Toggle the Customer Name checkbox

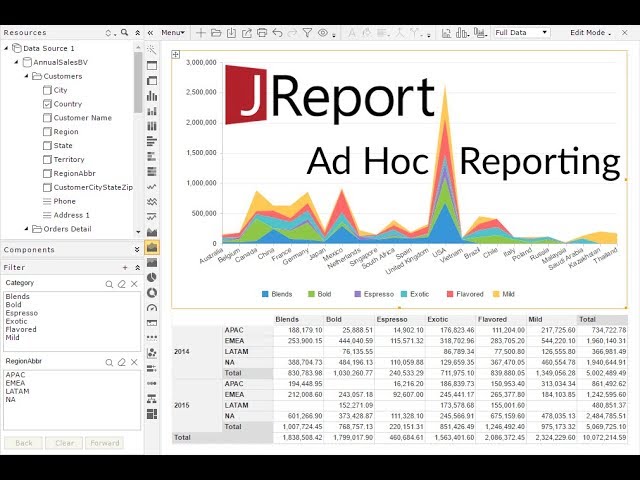click(47, 118)
